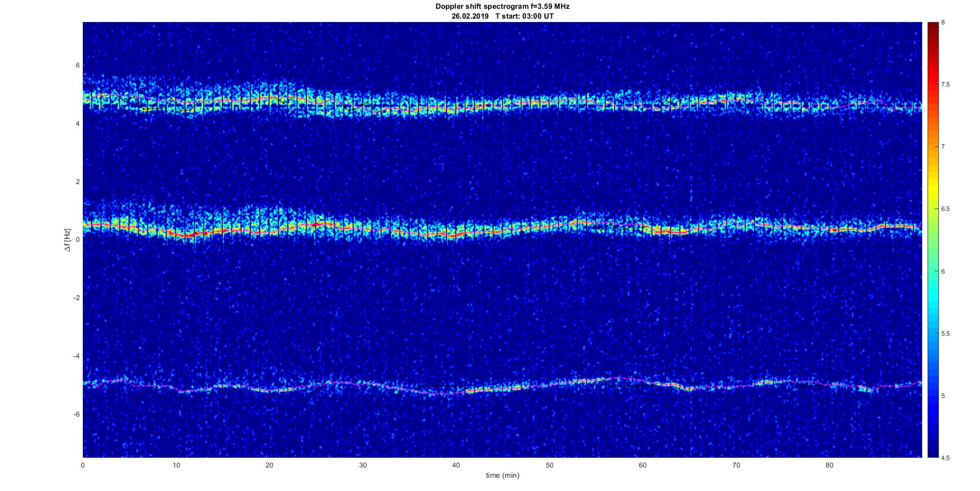This screenshot has width=980, height=491.
Task: Click the x-axis tick label '0'
Action: 83,465
